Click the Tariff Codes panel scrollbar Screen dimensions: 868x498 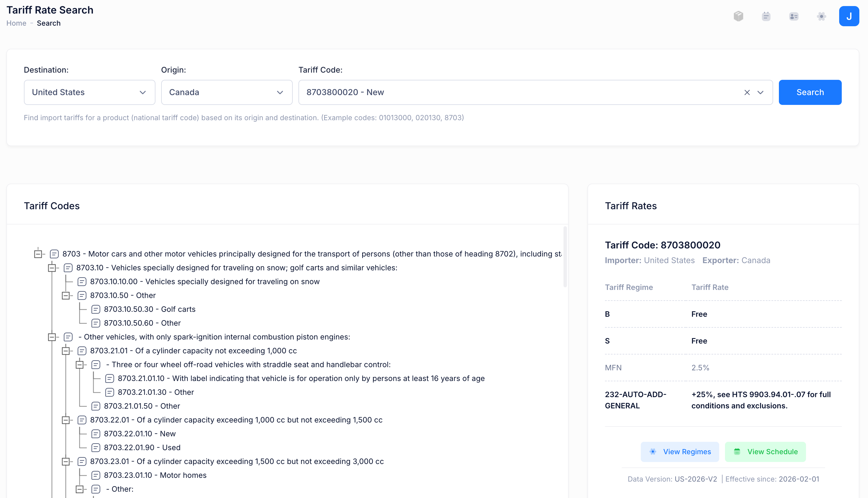[x=565, y=256]
